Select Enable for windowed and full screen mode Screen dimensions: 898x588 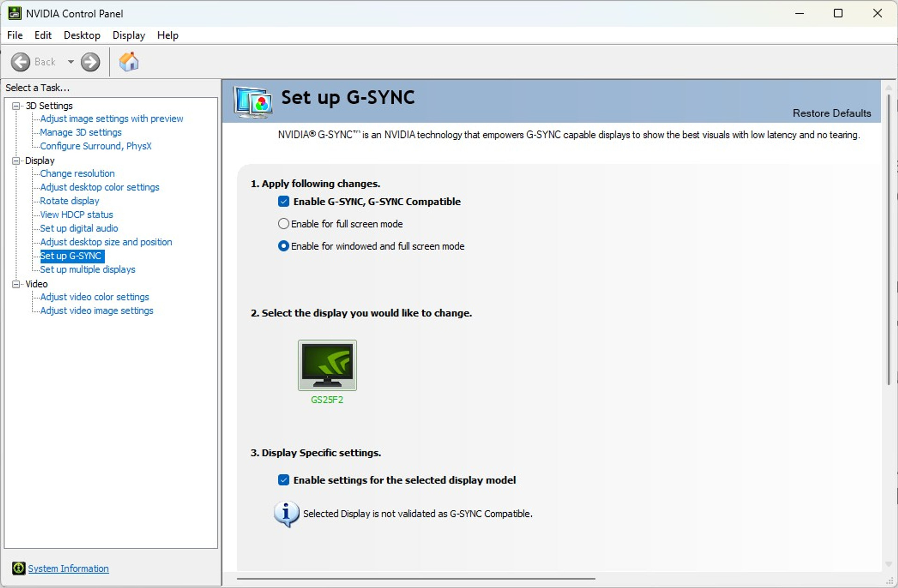point(283,246)
